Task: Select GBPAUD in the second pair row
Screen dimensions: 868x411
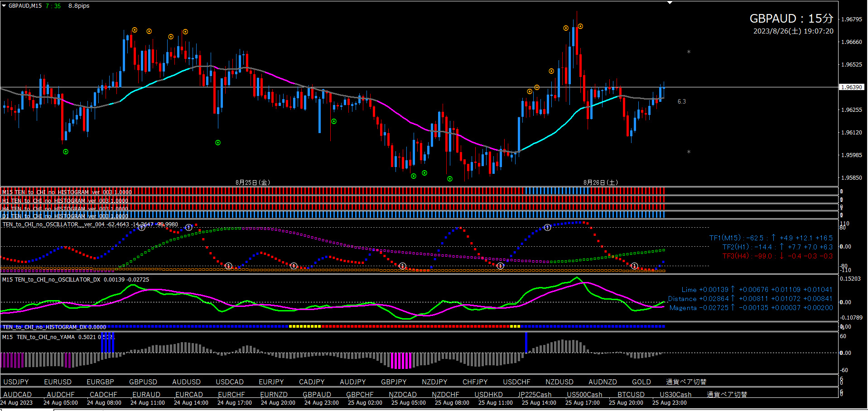Action: (x=317, y=395)
